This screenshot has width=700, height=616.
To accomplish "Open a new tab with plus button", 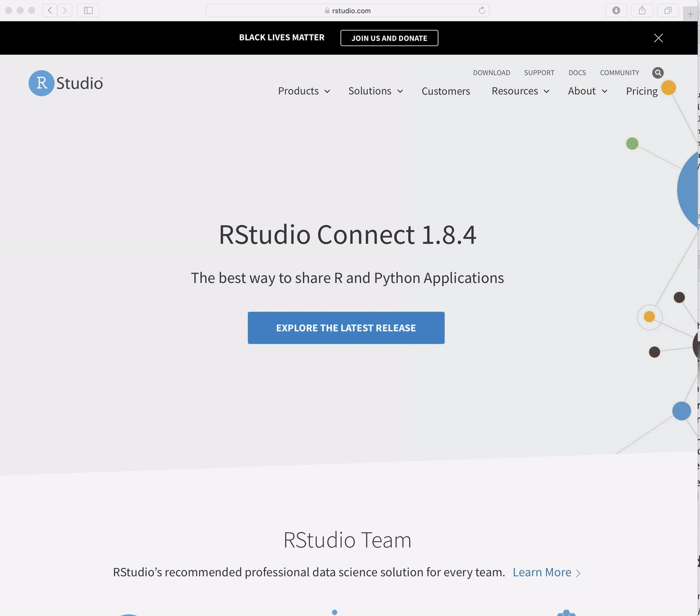I will coord(690,14).
